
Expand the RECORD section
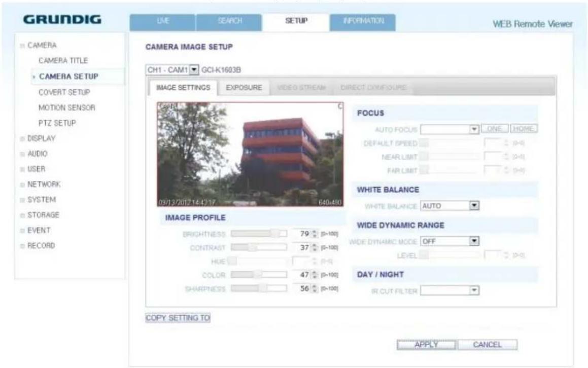(22, 246)
